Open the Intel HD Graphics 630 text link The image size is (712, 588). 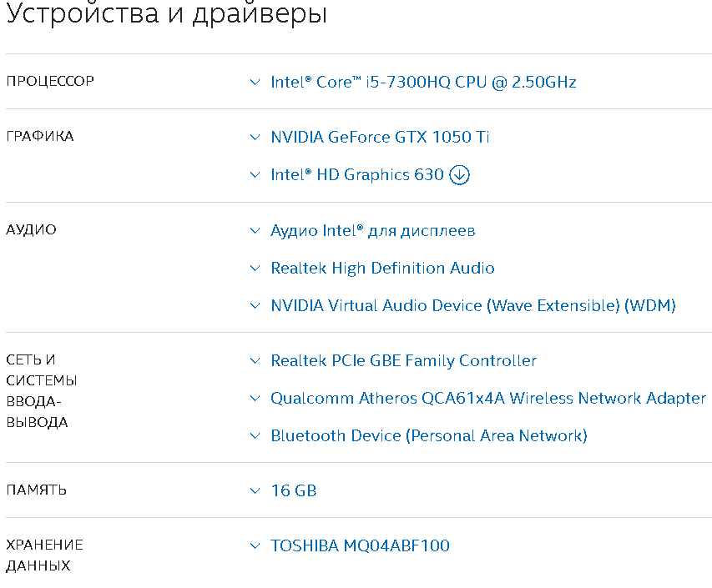pyautogui.click(x=356, y=175)
